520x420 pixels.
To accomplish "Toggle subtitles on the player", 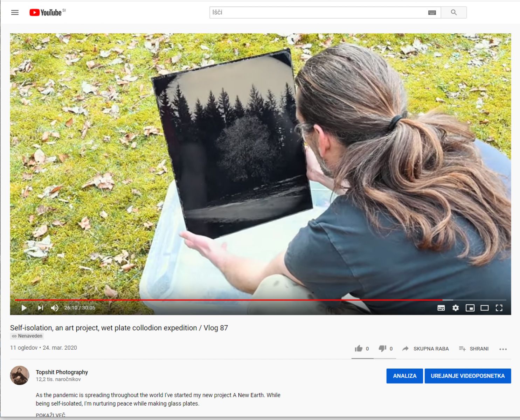I will 441,308.
